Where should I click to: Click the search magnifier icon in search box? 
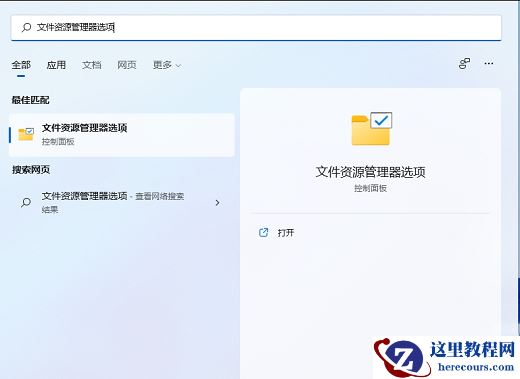tap(26, 27)
